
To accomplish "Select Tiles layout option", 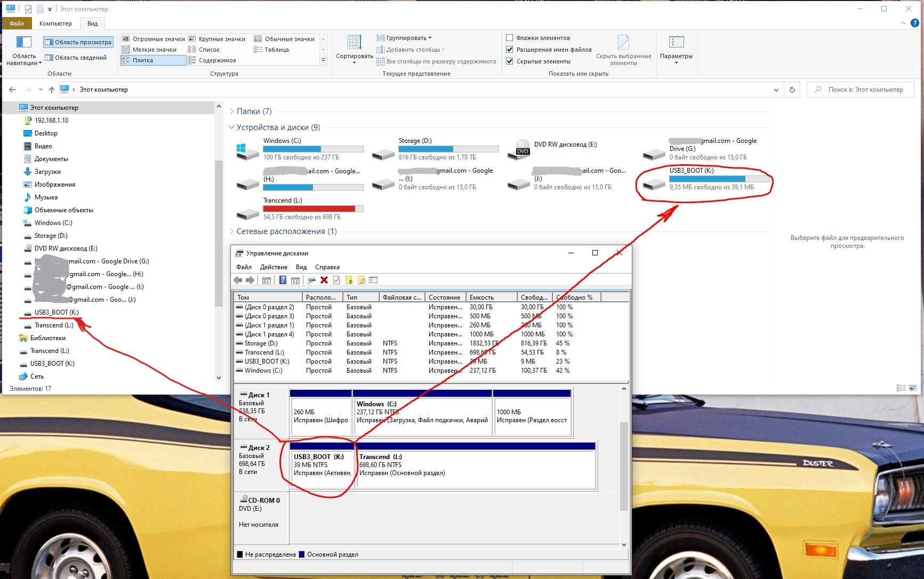I will (x=153, y=60).
